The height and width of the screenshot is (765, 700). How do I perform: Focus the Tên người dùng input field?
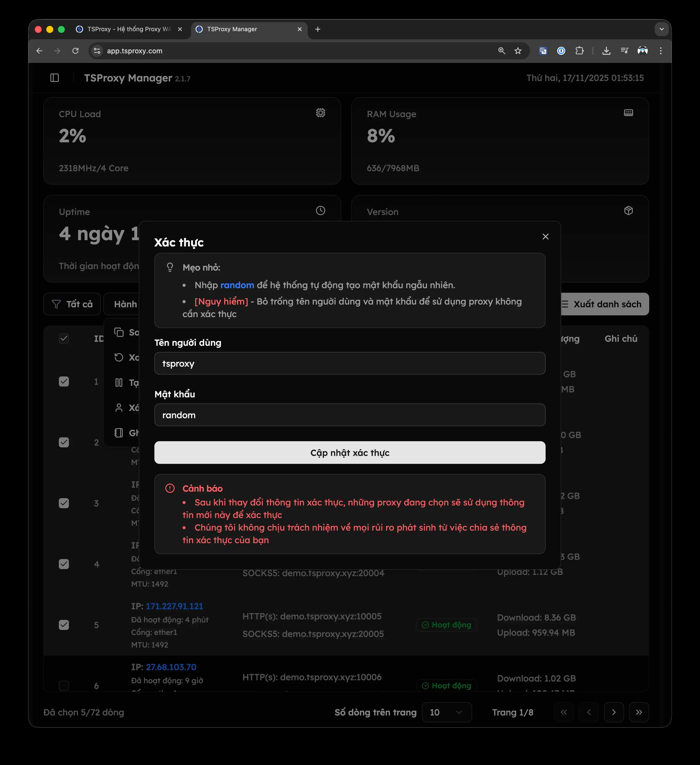point(350,363)
